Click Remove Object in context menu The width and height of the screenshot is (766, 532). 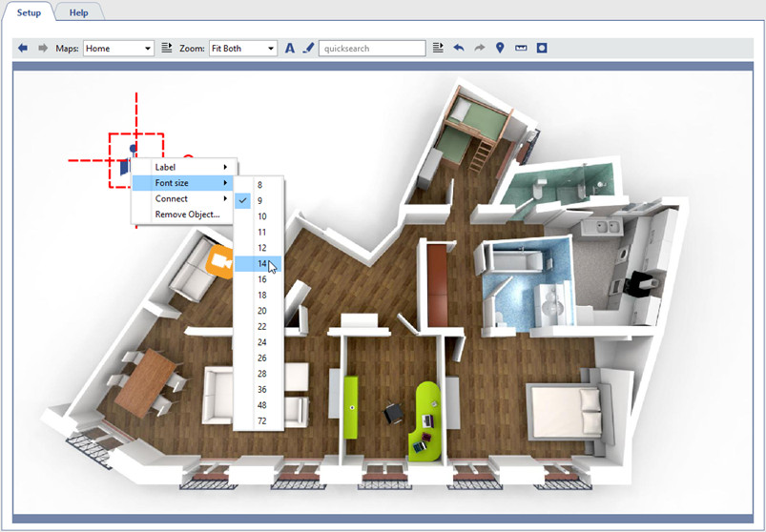click(x=187, y=215)
